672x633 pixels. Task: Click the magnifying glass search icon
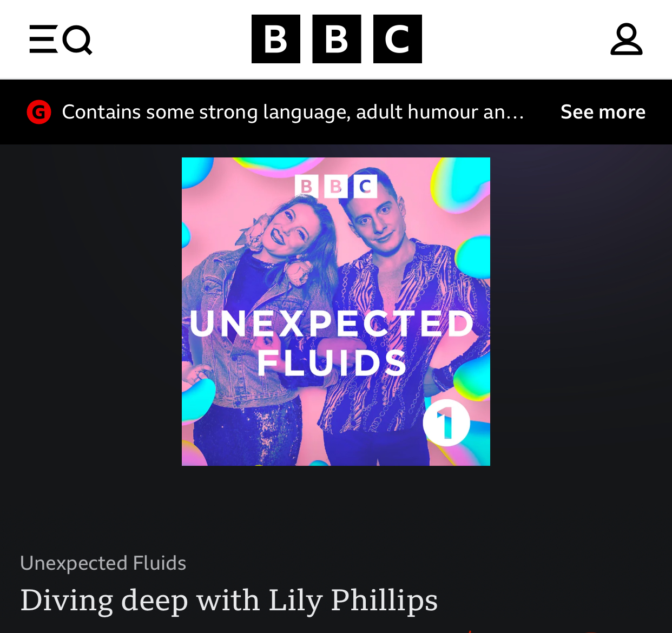(x=78, y=40)
